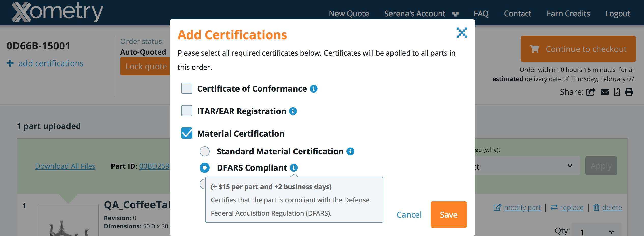The image size is (644, 236).
Task: Click the +$15 per part tooltip text
Action: (271, 187)
